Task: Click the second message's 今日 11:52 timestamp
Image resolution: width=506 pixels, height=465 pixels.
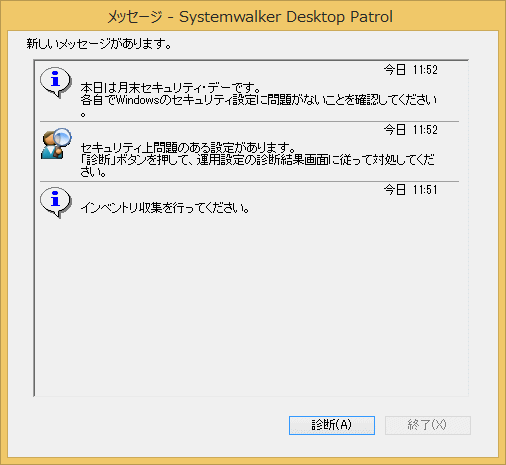Action: coord(410,129)
